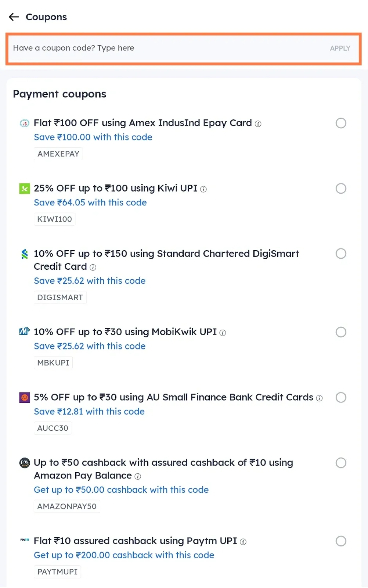
Task: Click the Amex IndusInd Epay Card logo icon
Action: 24,123
